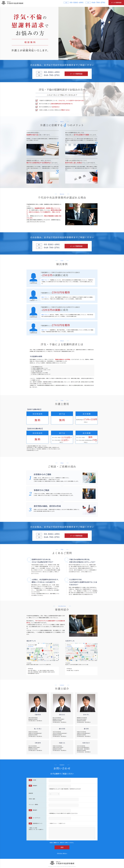Click fourth red checkmark in worries checklist
124x868 pixels.
point(36,110)
